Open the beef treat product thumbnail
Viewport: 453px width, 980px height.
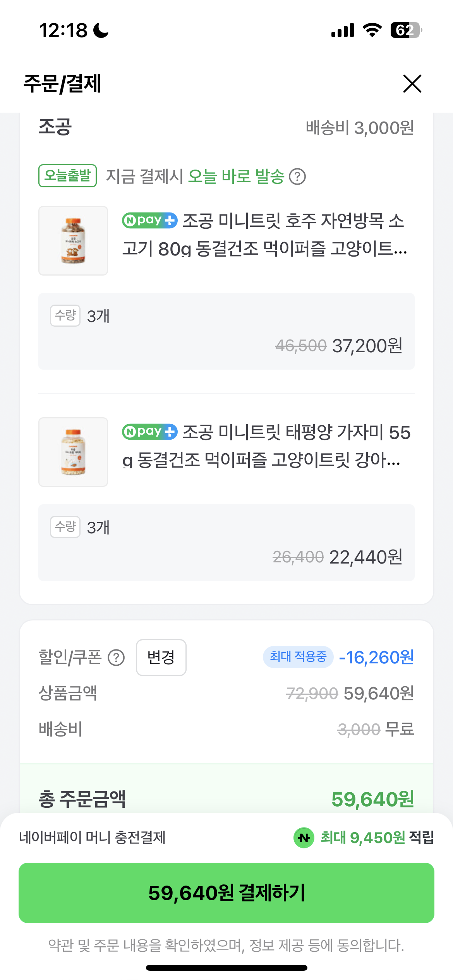(73, 241)
